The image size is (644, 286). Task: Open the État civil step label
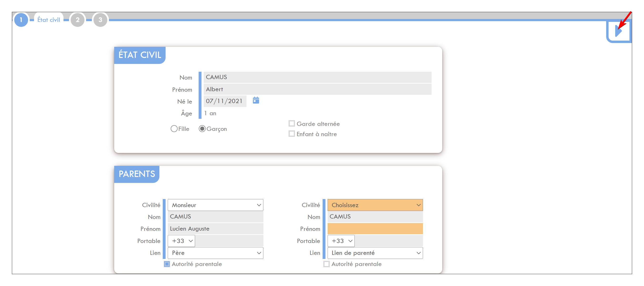49,20
